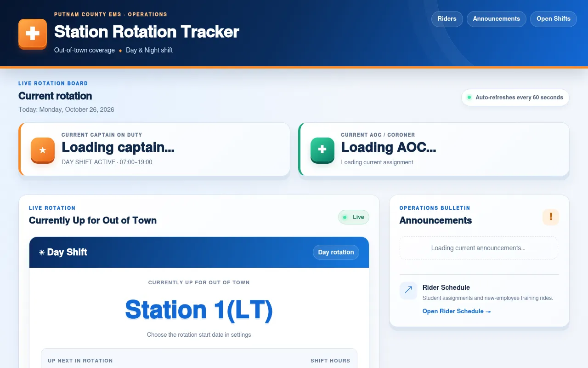Click the orange star captain icon
This screenshot has height=368, width=588.
coord(43,149)
